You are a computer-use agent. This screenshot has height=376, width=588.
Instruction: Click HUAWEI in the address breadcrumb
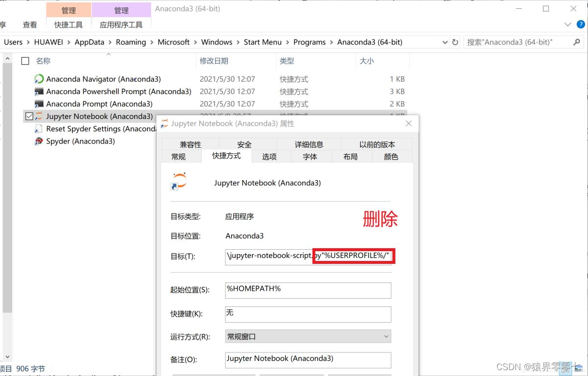click(x=49, y=42)
